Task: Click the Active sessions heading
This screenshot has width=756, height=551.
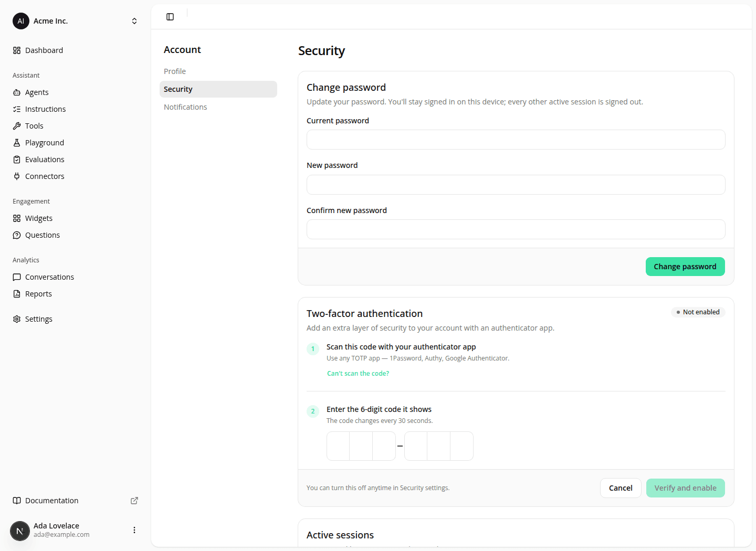Action: pos(340,535)
